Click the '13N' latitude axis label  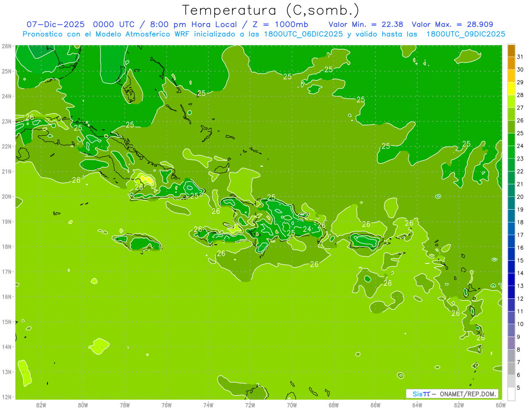(x=6, y=372)
